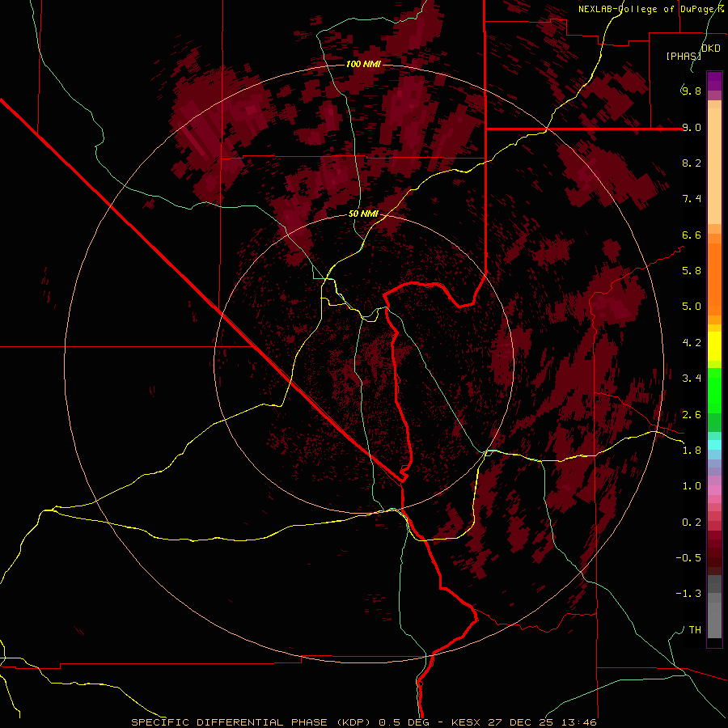Click the NEXLAB-College of DuPage header text
Screen dimensions: 728x728
652,9
